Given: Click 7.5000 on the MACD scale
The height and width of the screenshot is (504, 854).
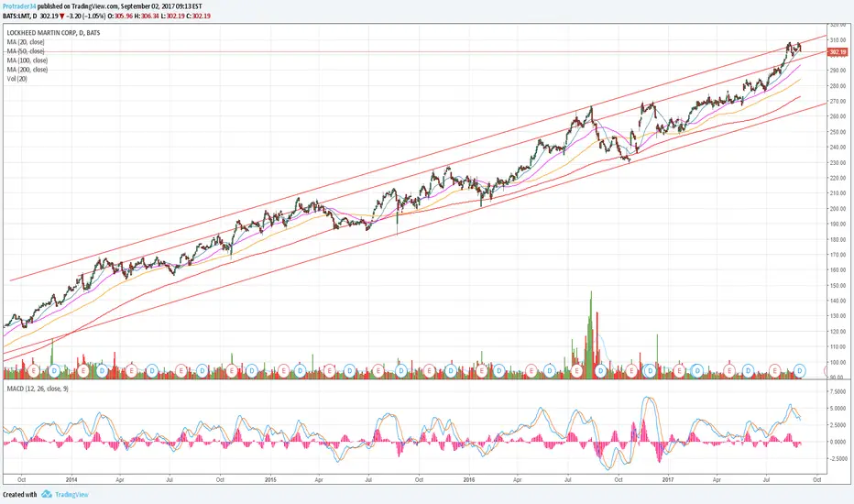Looking at the screenshot, I should (x=838, y=392).
